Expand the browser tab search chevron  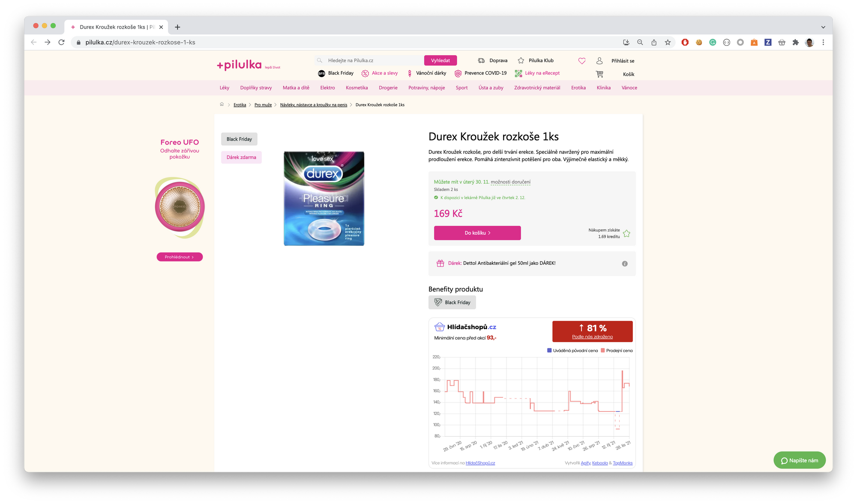click(823, 27)
